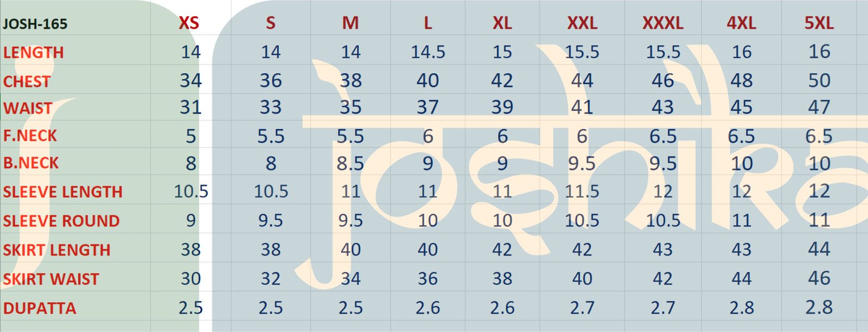Viewport: 868px width, 332px height.
Task: Click the F.NECK row label
Action: pos(30,136)
